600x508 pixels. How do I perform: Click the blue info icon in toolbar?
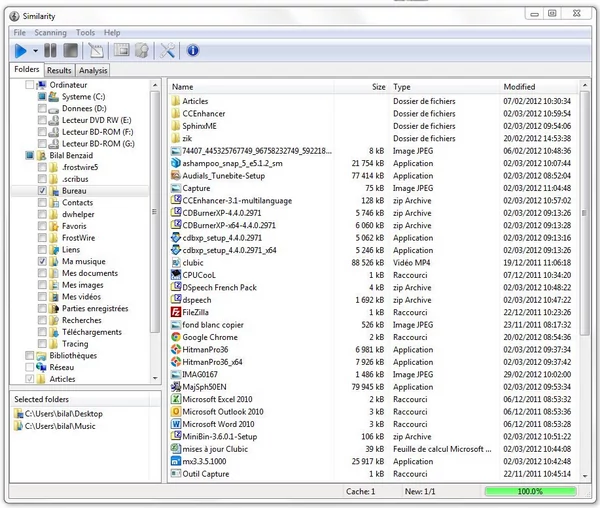(x=193, y=50)
